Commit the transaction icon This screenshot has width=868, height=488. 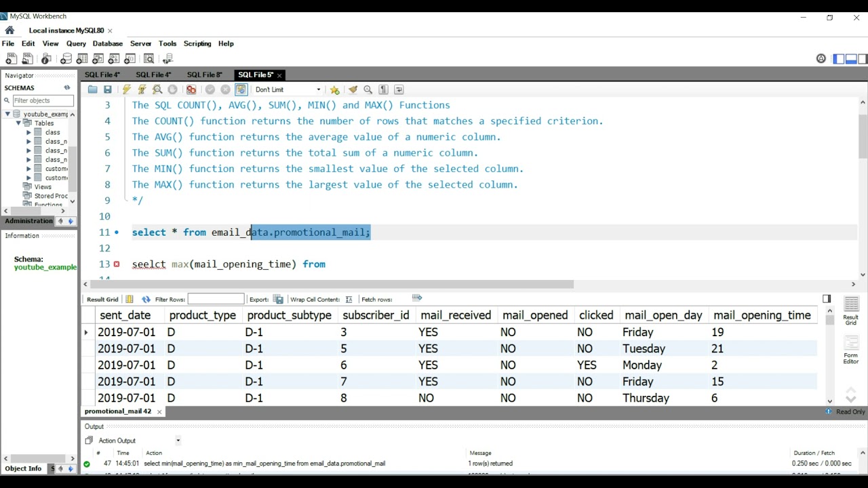tap(210, 89)
